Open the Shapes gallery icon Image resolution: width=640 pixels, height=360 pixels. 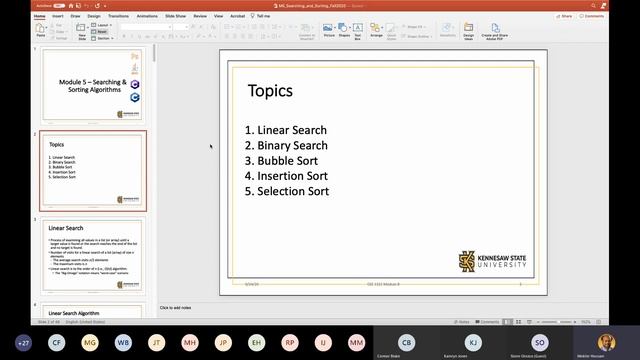[343, 28]
